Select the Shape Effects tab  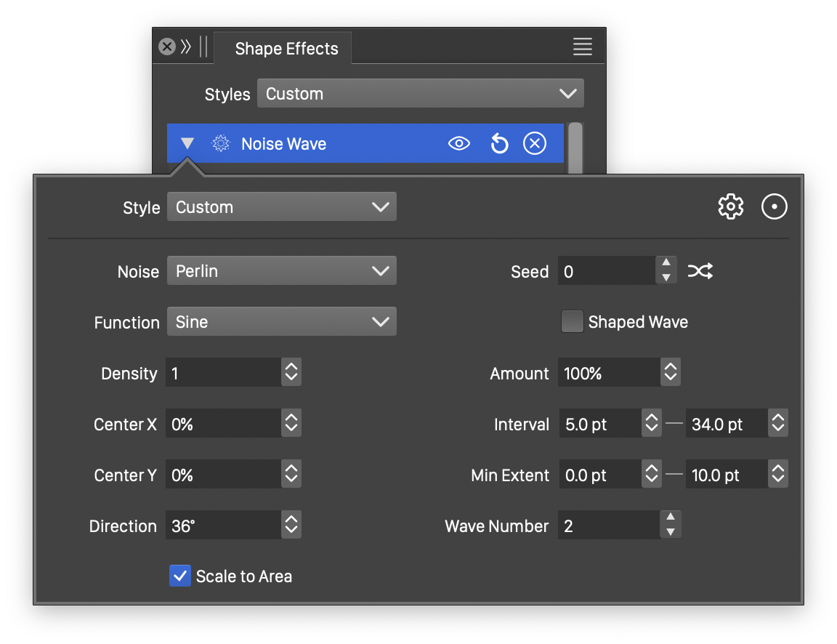coord(286,49)
